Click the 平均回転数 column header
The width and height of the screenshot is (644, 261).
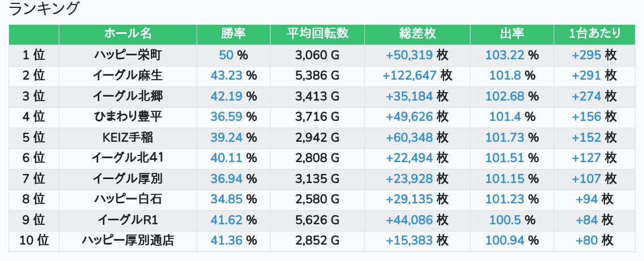point(317,34)
